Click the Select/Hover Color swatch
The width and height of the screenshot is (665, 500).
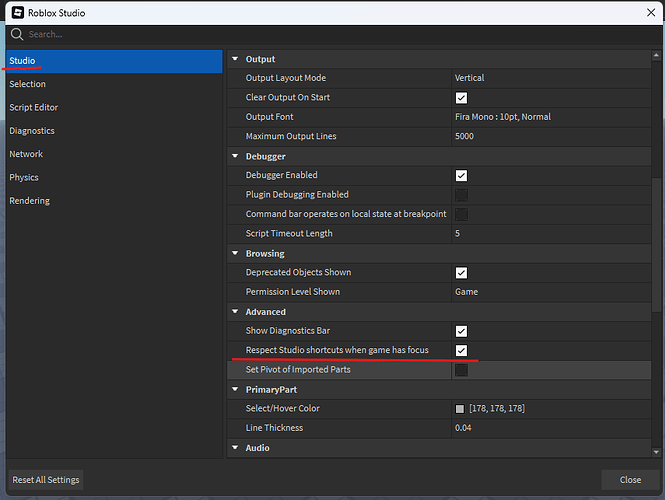tap(460, 409)
